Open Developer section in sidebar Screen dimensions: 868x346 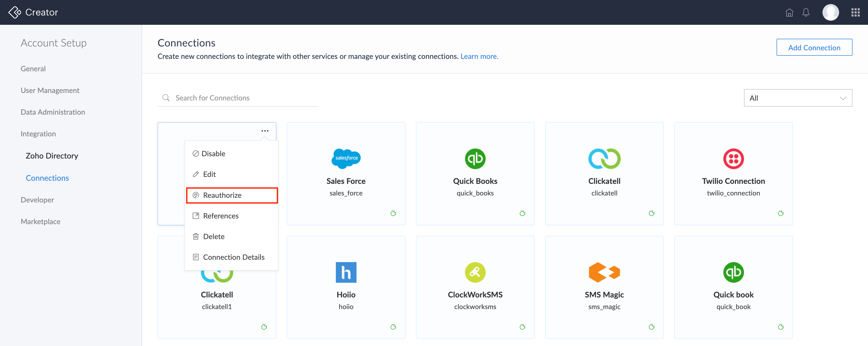pos(37,200)
